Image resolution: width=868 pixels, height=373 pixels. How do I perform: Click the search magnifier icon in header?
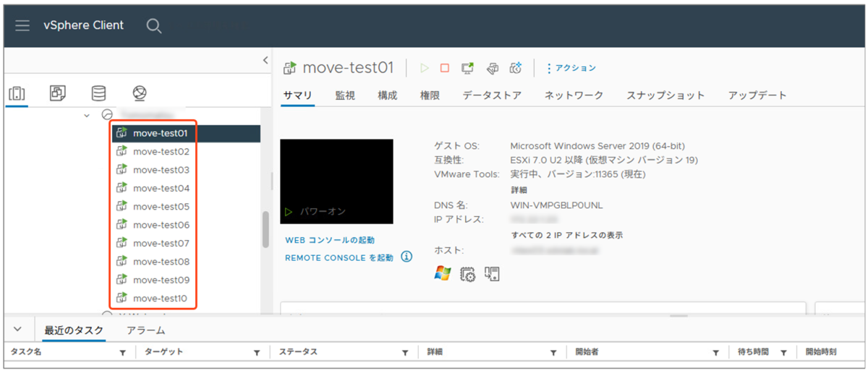point(153,26)
